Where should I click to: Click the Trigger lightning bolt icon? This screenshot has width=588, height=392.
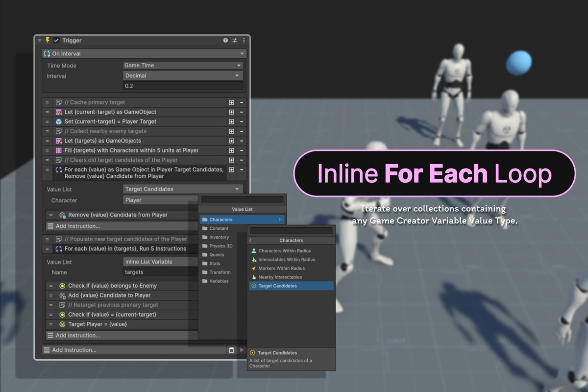48,41
